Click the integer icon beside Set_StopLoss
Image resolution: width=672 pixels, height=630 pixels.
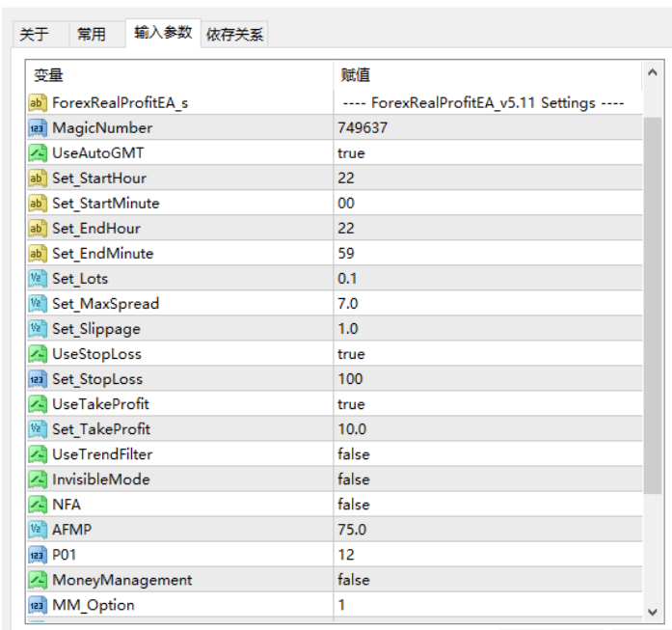(x=38, y=379)
